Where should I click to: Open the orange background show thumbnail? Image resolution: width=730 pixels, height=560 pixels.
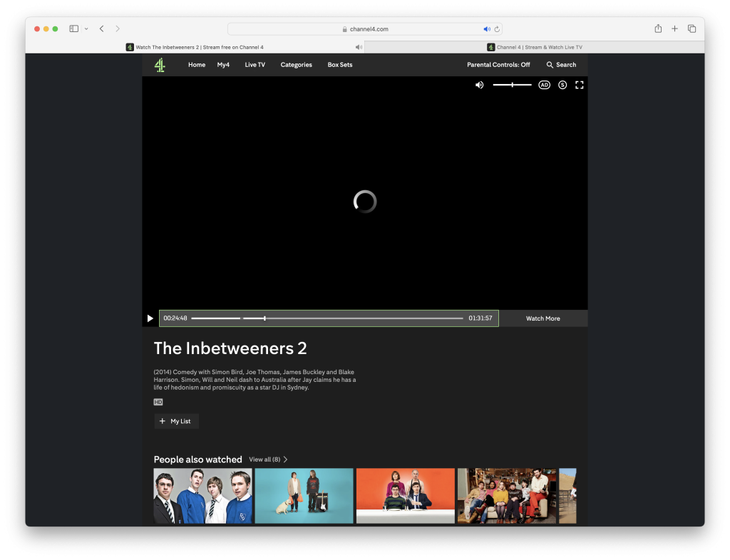point(406,496)
